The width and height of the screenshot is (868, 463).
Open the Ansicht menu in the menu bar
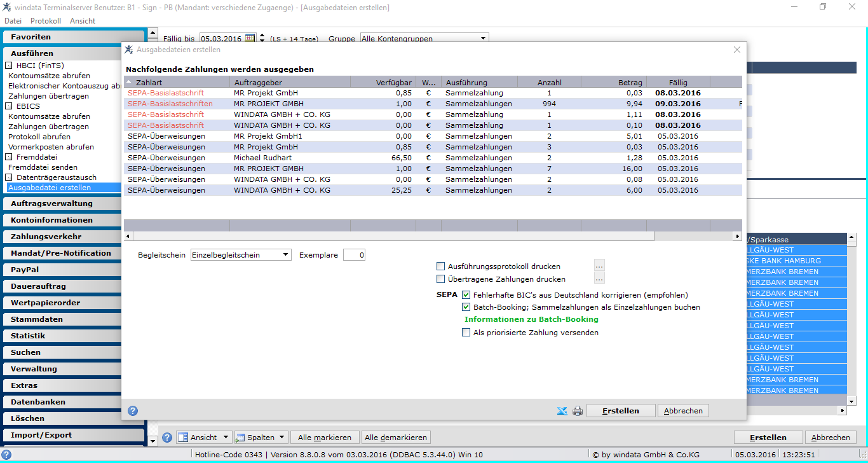point(83,21)
